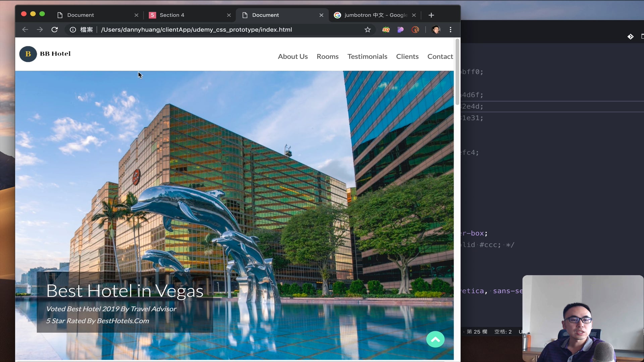Bookmark this page with the star icon

click(368, 29)
